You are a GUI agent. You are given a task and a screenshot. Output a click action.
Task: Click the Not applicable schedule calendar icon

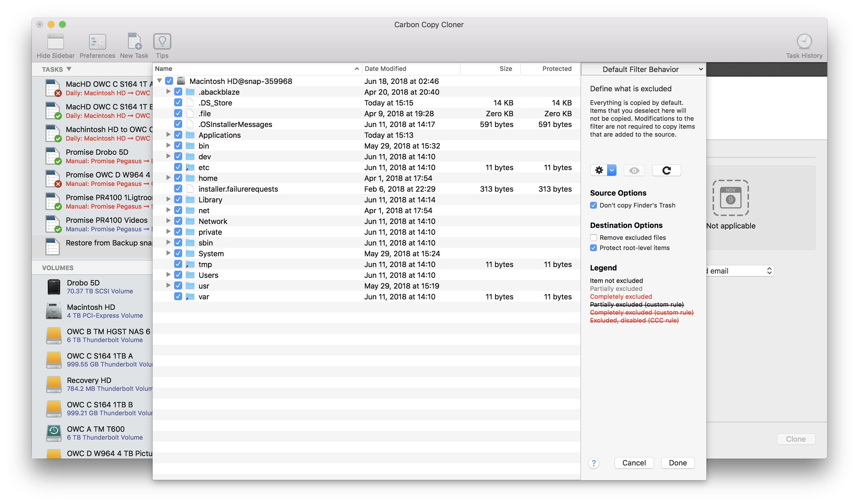(730, 198)
